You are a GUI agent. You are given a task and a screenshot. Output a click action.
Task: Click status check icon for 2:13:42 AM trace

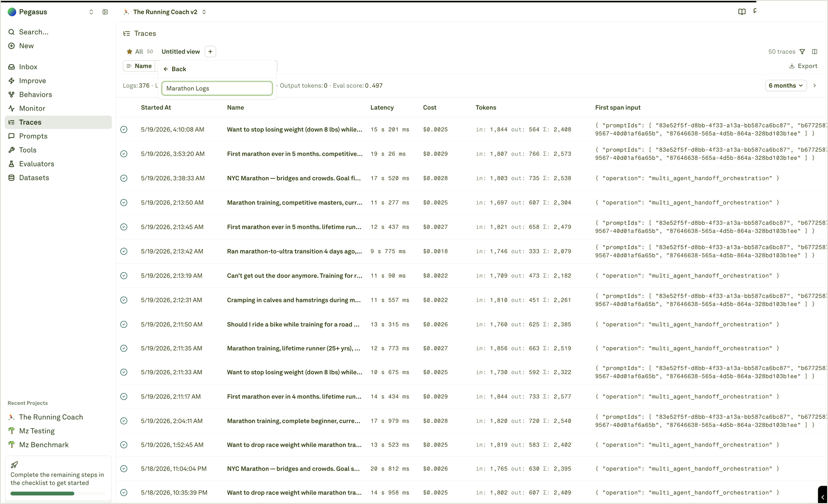tap(124, 251)
